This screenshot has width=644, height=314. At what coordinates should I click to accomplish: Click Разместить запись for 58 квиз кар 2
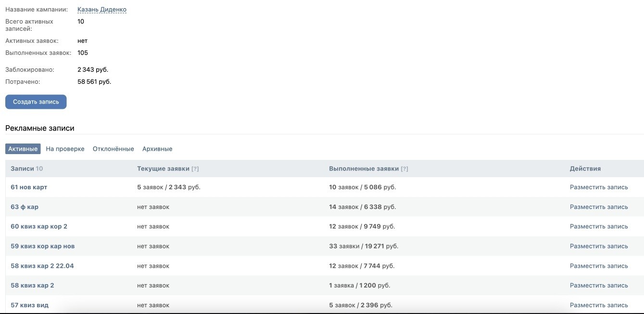click(x=599, y=285)
